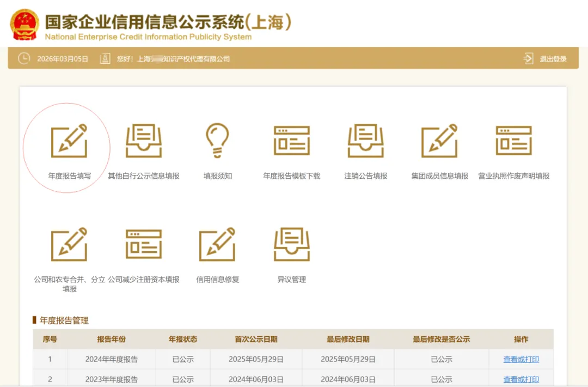Click the 2025年05月29日 first publication date
588x387 pixels.
tap(256, 359)
